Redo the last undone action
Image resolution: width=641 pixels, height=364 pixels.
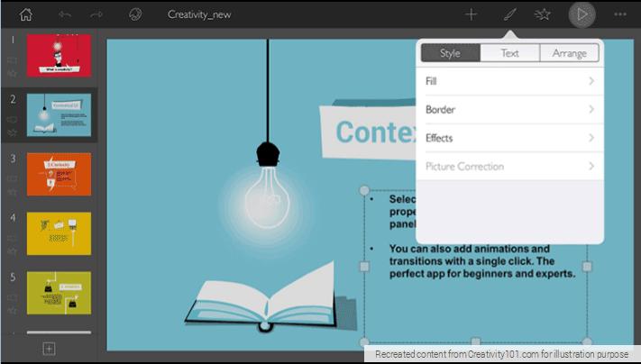(x=96, y=14)
